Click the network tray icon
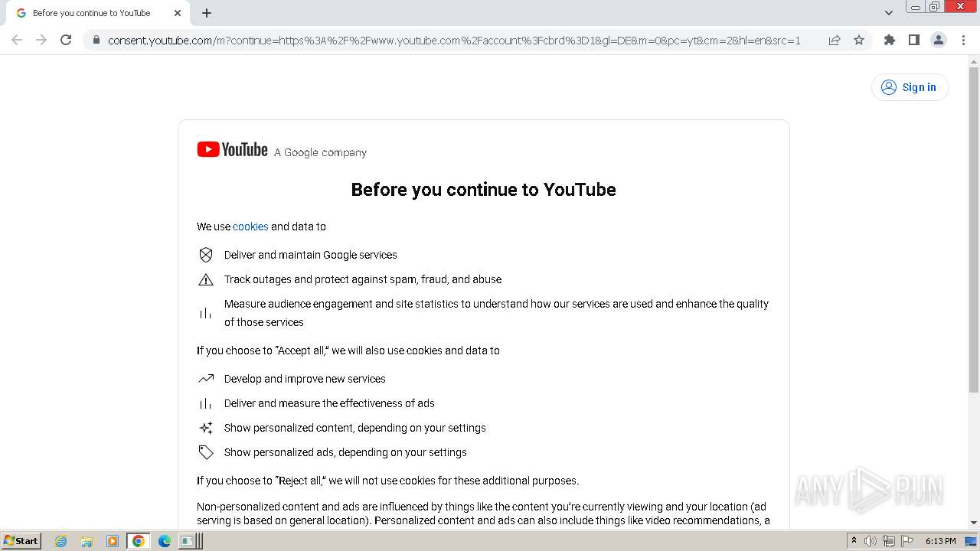 click(x=888, y=541)
